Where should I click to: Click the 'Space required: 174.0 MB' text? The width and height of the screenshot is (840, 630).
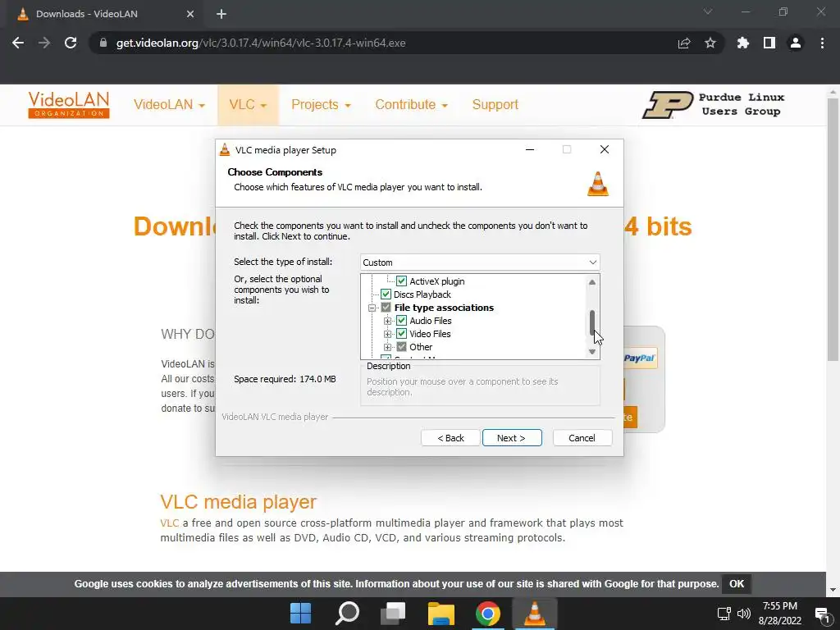(x=285, y=379)
